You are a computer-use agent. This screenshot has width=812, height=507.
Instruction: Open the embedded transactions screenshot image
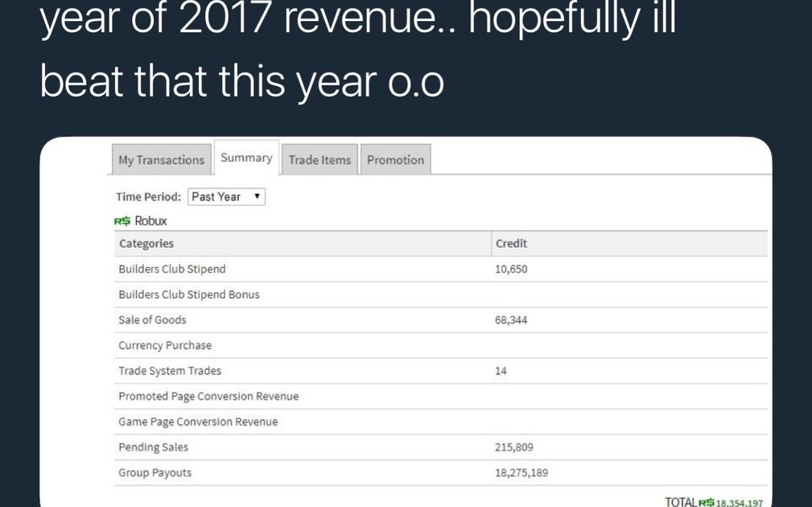[x=406, y=322]
